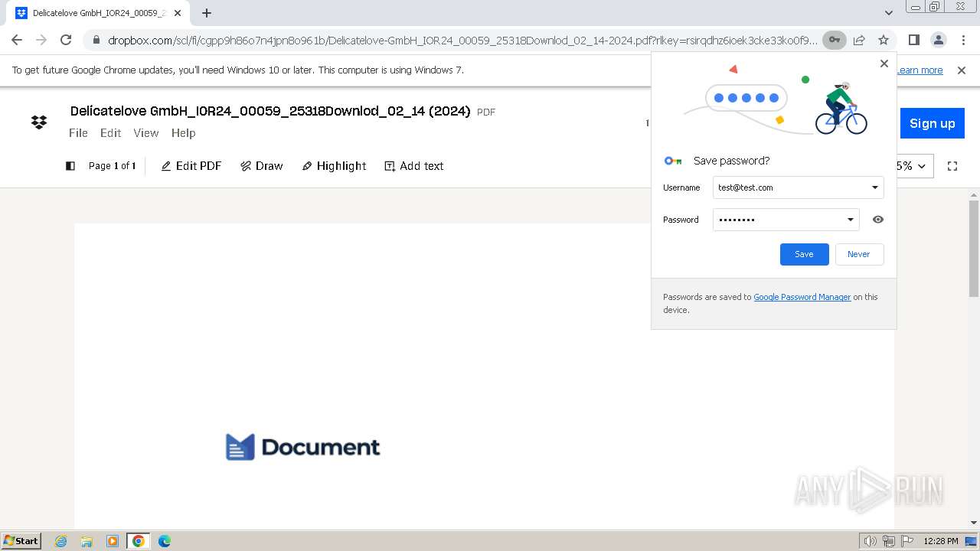Click the network tray icon
Image resolution: width=980 pixels, height=551 pixels.
[889, 541]
